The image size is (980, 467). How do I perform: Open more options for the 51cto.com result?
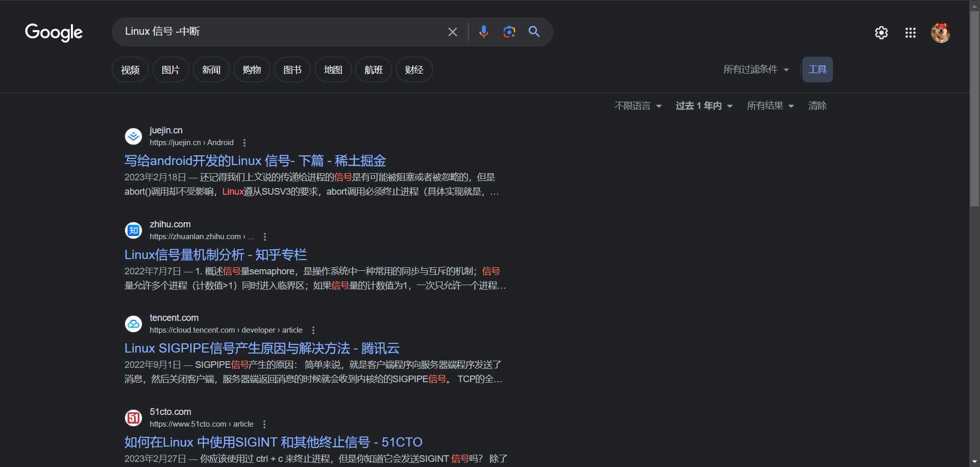[x=264, y=424]
